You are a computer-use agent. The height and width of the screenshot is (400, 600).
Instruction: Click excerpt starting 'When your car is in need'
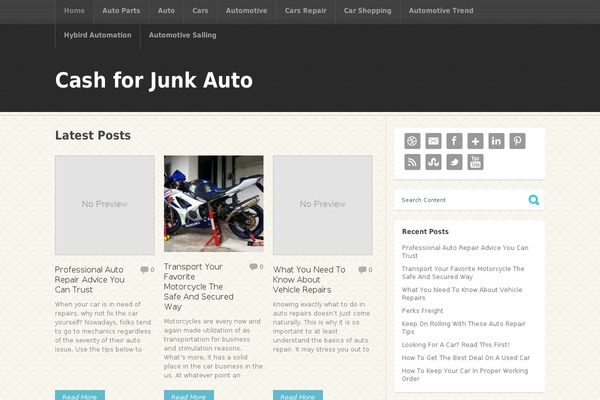103,327
